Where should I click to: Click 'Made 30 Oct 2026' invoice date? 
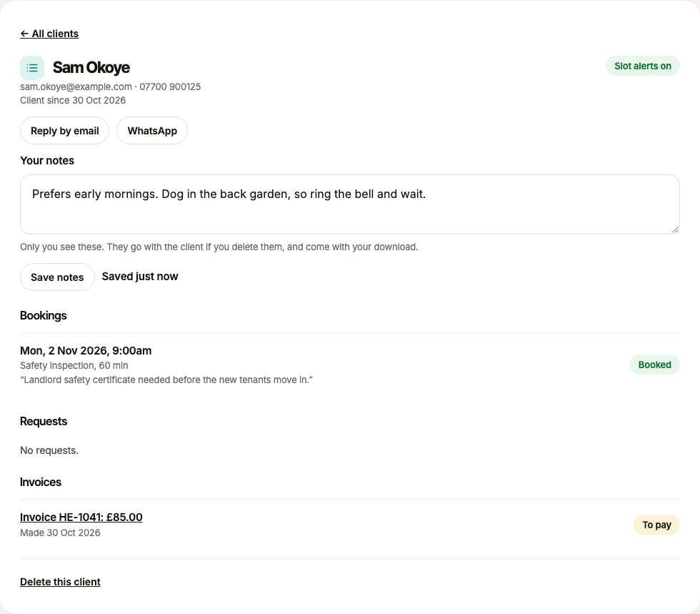click(60, 533)
